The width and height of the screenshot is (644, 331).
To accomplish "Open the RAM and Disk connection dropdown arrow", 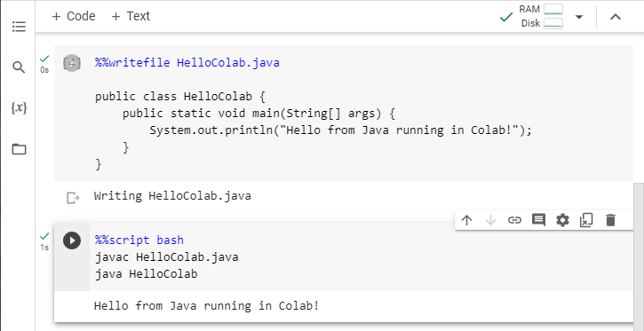I will click(x=579, y=17).
